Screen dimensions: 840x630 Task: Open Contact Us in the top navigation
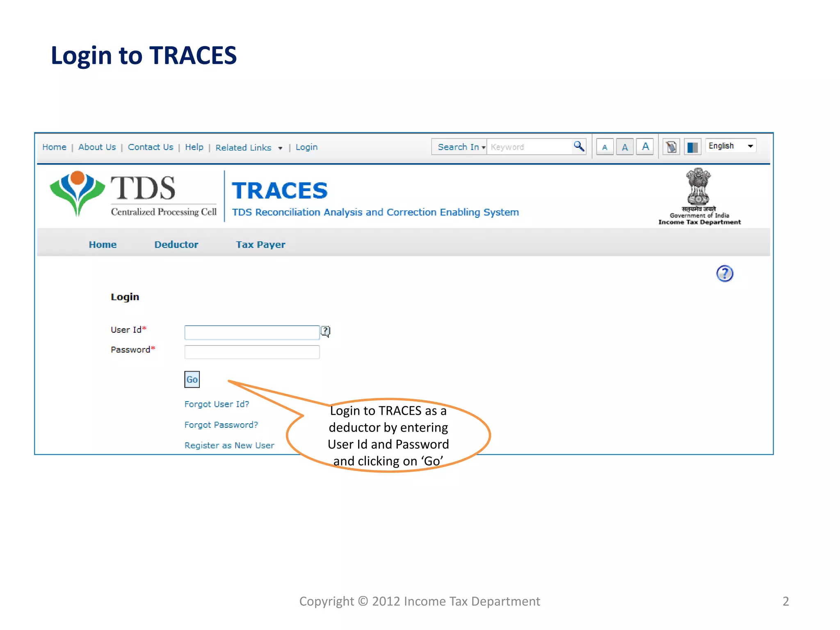(x=151, y=147)
